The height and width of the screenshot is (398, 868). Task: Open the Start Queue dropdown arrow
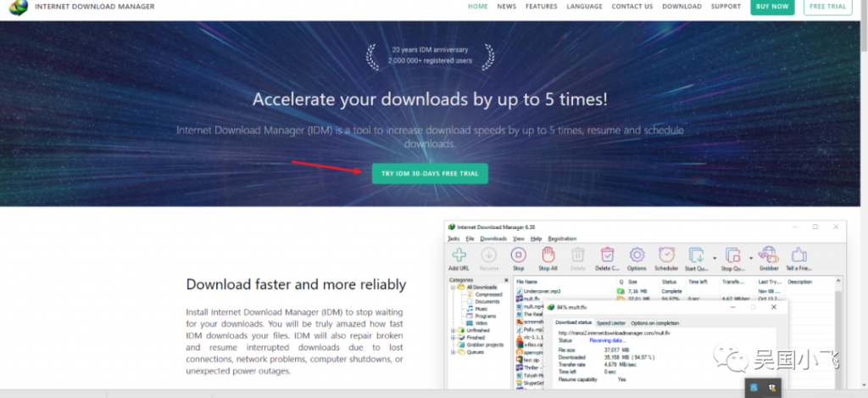click(x=715, y=258)
